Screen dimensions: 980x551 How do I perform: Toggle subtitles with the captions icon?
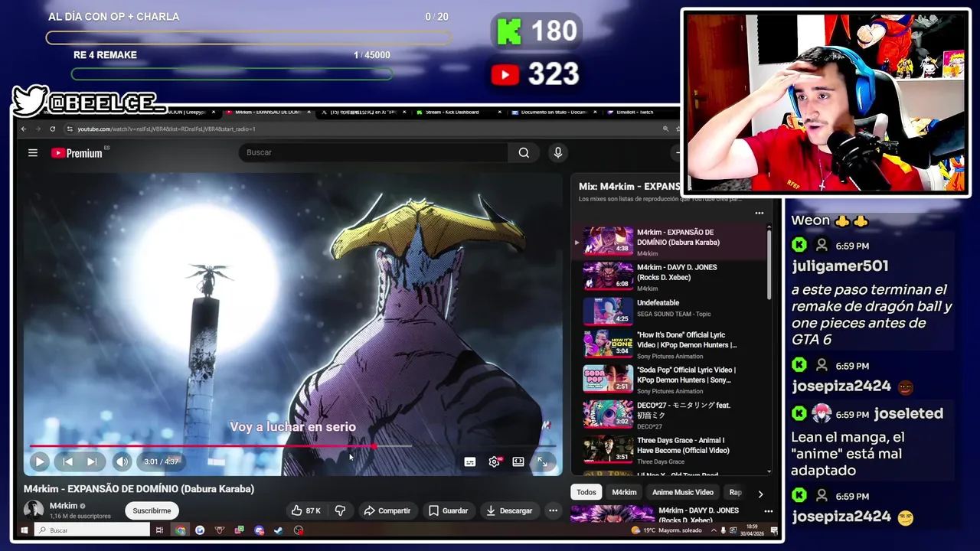470,461
